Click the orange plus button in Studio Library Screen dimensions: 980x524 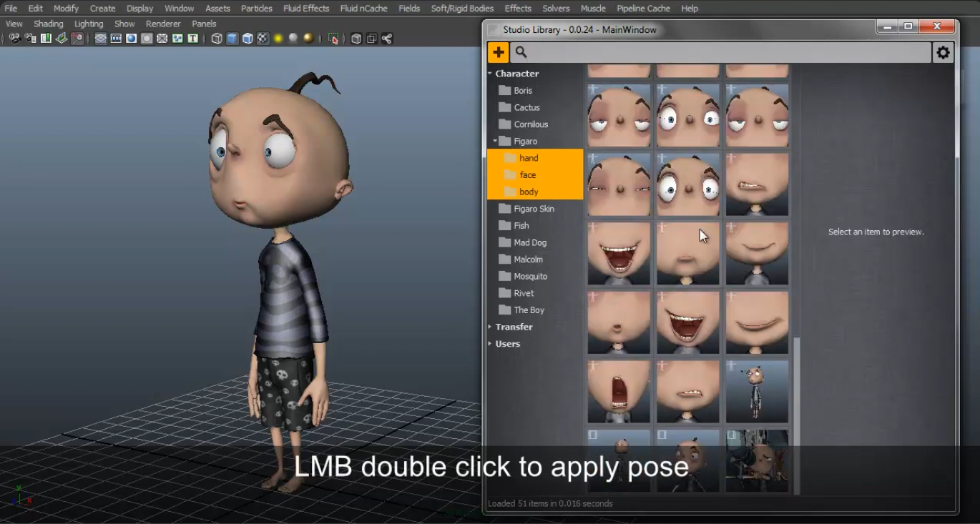[498, 52]
